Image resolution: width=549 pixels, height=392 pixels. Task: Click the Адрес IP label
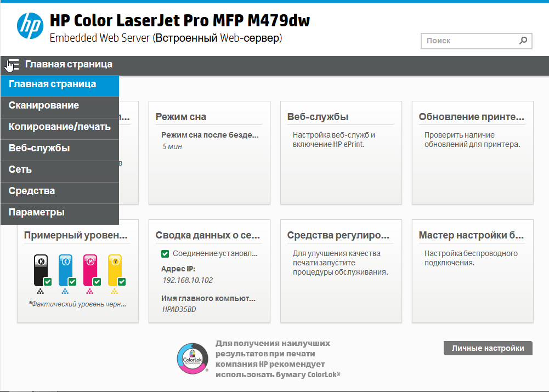click(178, 269)
